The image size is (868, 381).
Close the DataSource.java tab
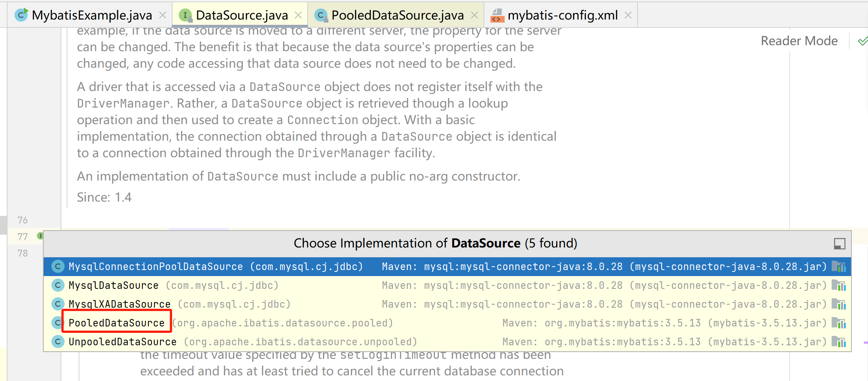[x=298, y=15]
